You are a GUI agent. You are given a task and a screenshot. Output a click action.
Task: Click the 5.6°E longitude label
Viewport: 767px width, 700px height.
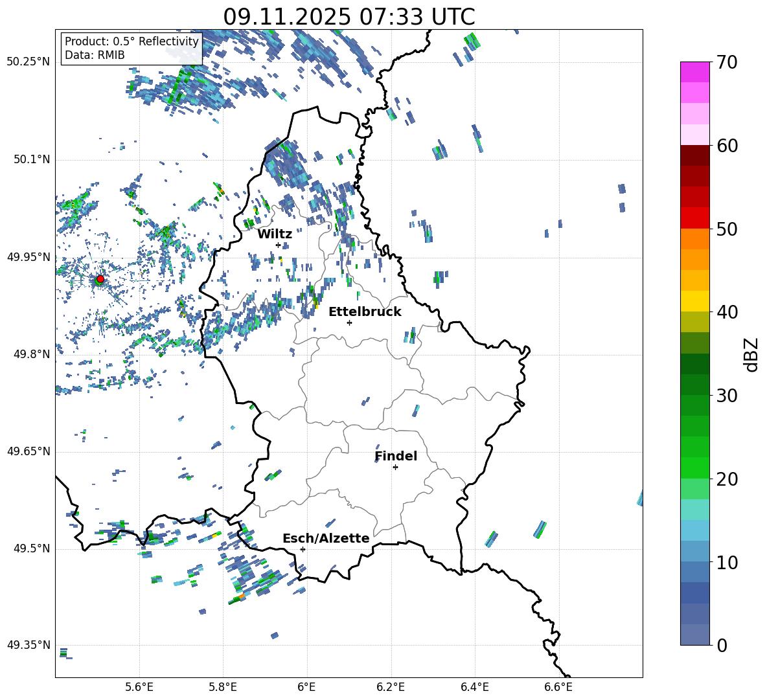point(139,687)
